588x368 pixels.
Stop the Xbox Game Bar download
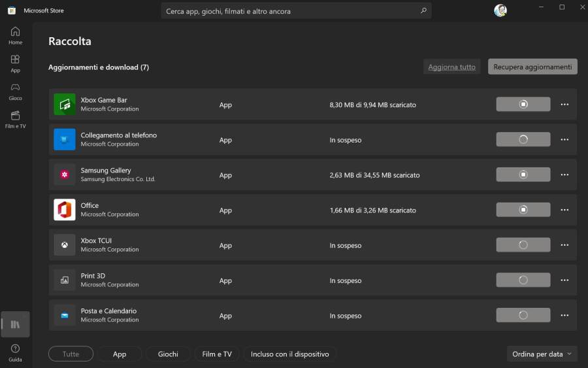coord(523,105)
